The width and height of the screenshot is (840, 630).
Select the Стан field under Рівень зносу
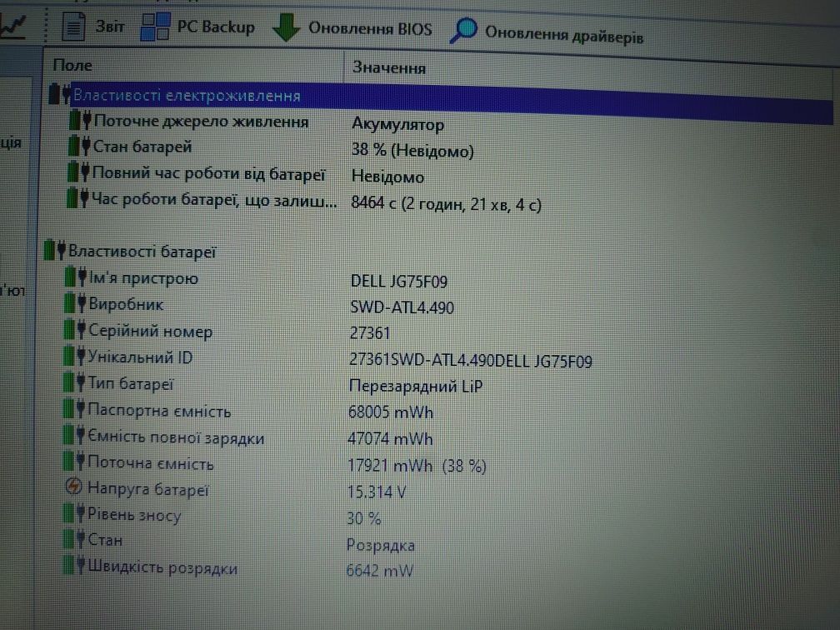(105, 539)
